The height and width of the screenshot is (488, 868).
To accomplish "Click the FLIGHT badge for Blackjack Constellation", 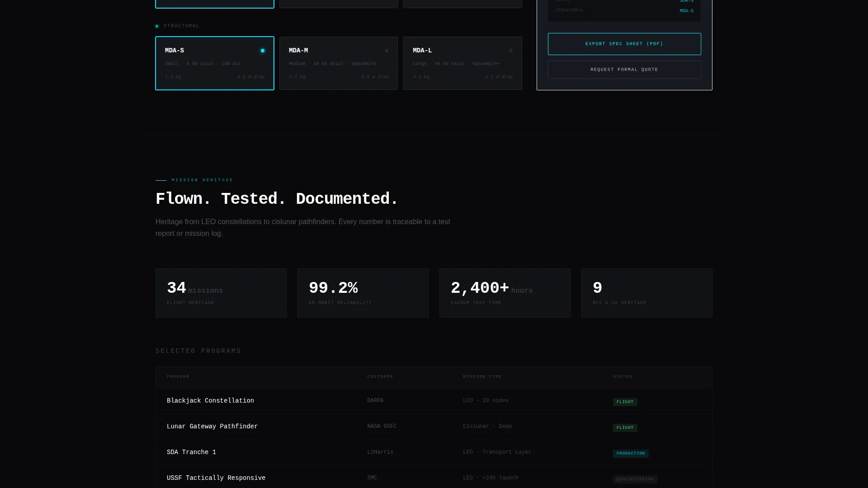I will pyautogui.click(x=625, y=402).
